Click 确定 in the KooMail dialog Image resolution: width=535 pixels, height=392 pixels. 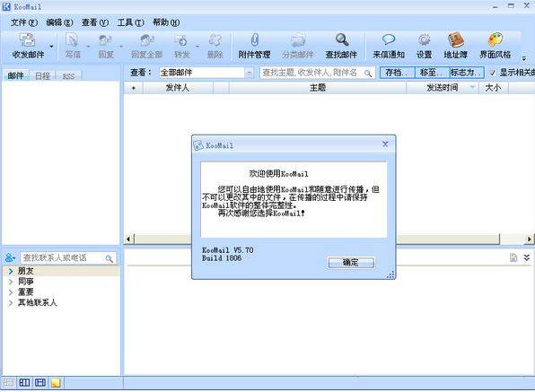(351, 263)
